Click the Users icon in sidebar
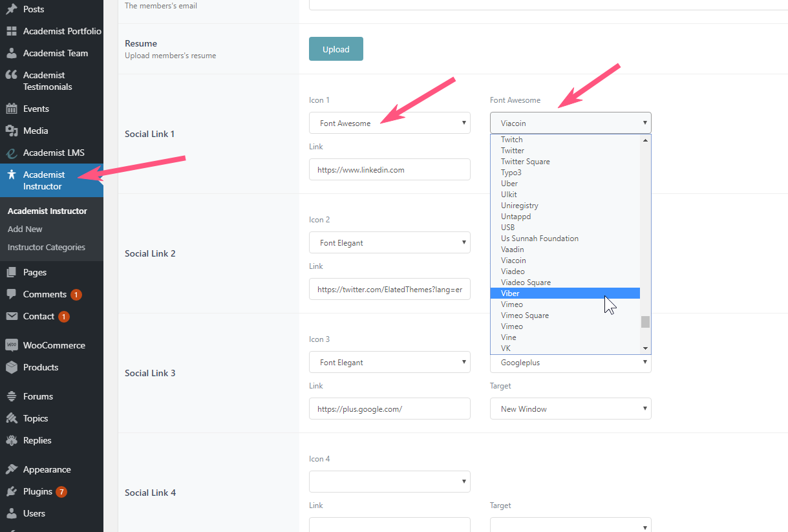This screenshot has width=788, height=532. click(x=12, y=513)
